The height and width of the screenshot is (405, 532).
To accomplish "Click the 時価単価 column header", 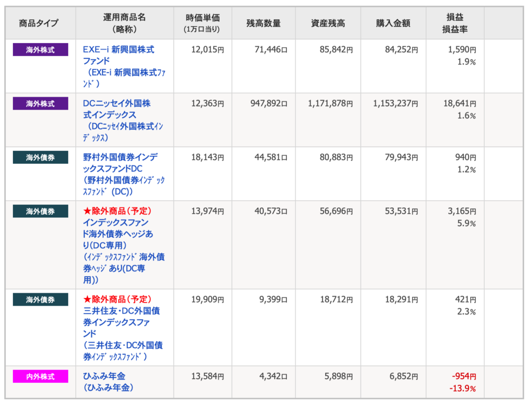I will point(203,23).
